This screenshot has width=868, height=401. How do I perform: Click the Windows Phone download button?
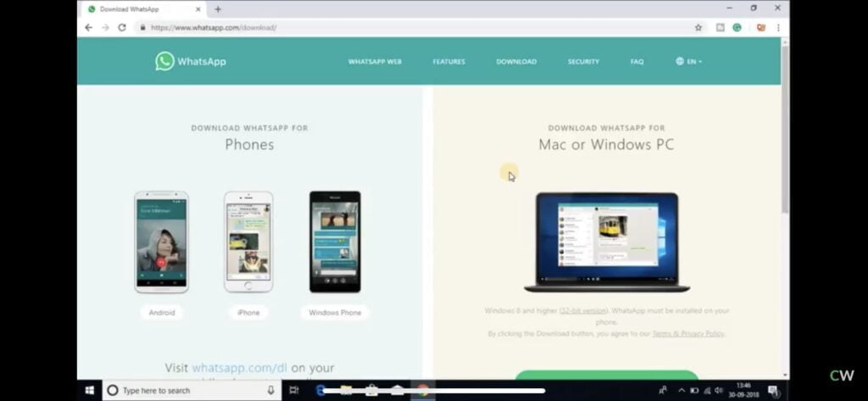(x=335, y=312)
